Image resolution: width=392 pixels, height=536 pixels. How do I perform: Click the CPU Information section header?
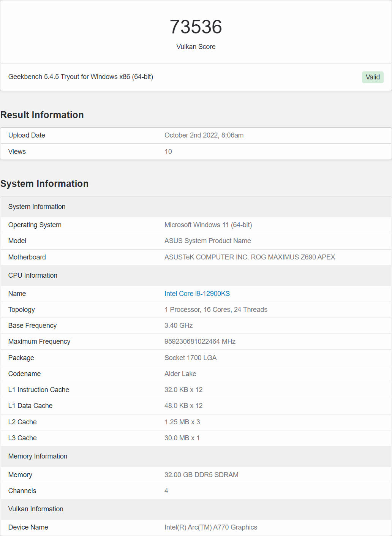pos(33,275)
